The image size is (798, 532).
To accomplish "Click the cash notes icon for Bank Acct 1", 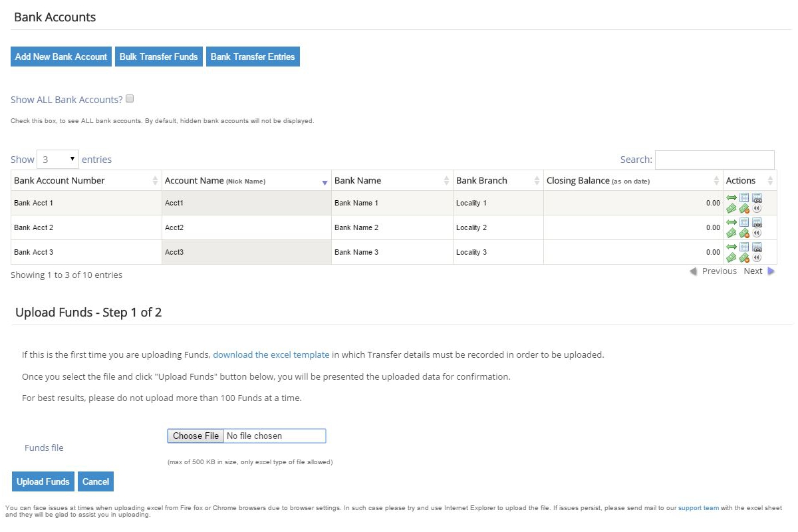I will [732, 207].
